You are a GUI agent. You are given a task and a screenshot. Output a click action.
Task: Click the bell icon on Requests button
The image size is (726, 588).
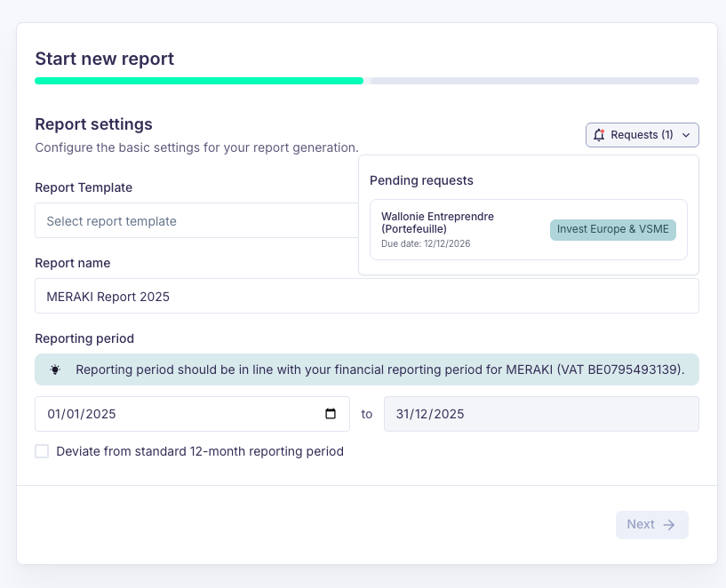(597, 134)
